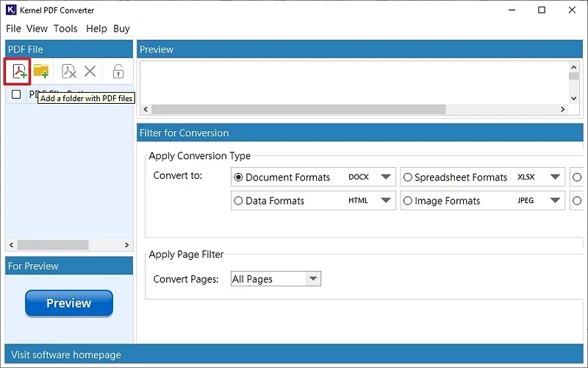Screen dimensions: 588x368
Task: Maximize the Kernel PDF Converter window
Action: [542, 10]
